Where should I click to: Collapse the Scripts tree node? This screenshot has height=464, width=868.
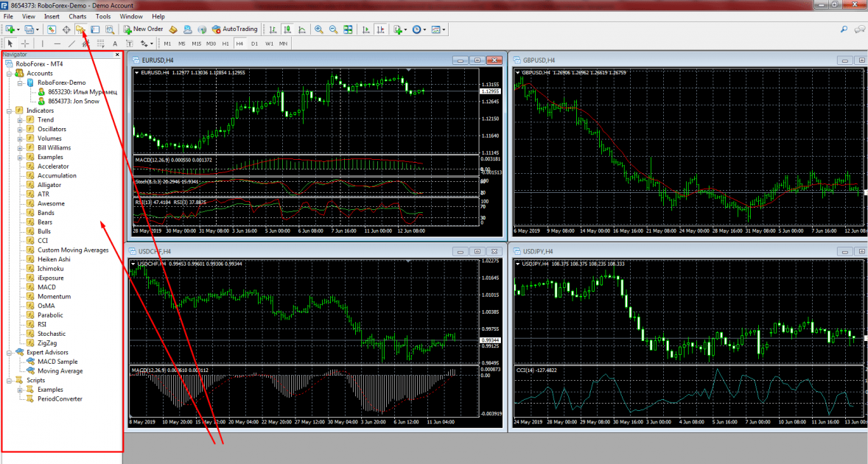[x=10, y=381]
